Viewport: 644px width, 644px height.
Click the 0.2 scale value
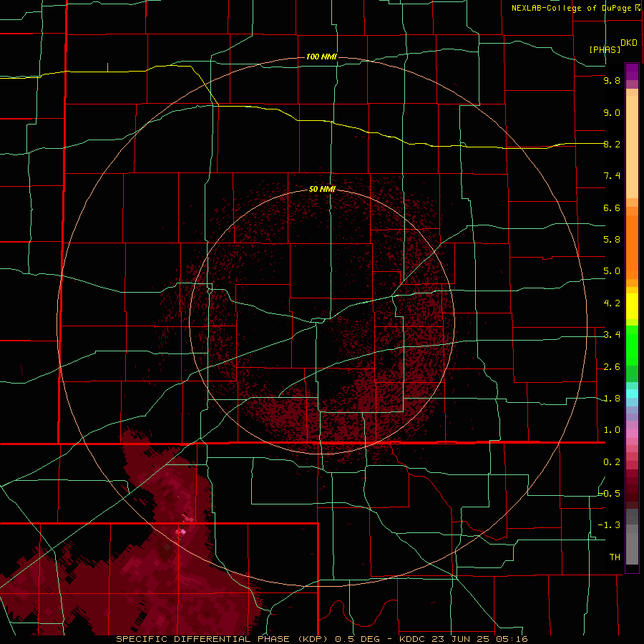(612, 462)
